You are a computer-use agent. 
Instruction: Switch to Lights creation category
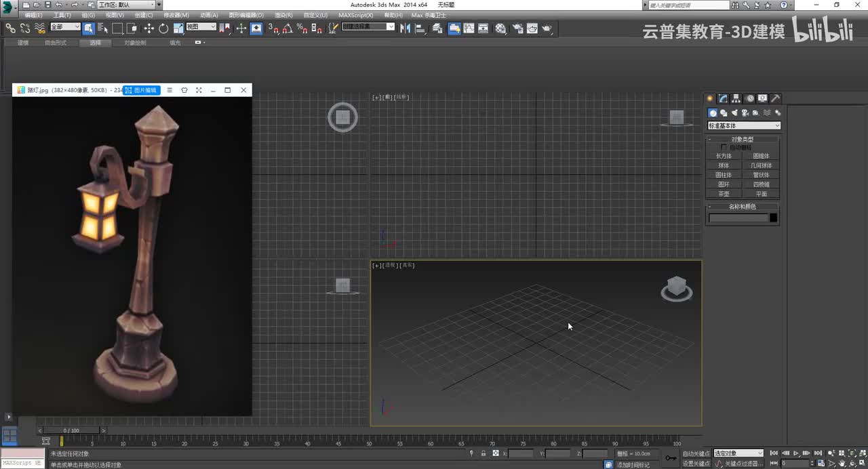pyautogui.click(x=734, y=113)
